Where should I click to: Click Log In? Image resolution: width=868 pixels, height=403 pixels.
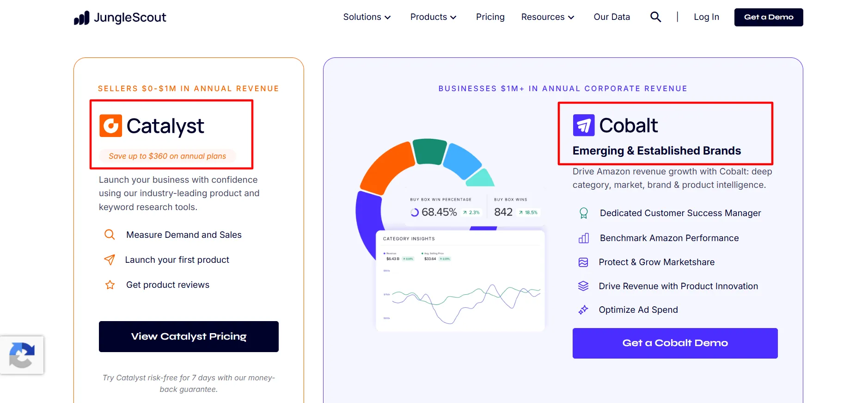[x=706, y=17]
